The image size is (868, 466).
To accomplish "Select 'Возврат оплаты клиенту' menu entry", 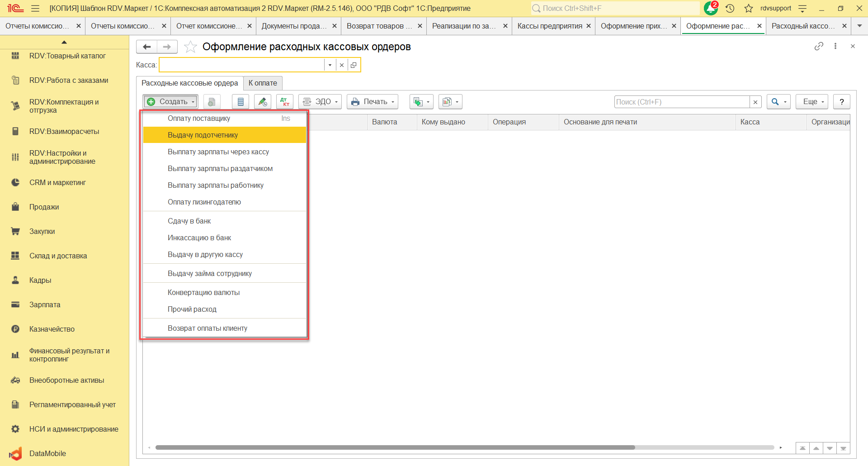I will point(207,328).
